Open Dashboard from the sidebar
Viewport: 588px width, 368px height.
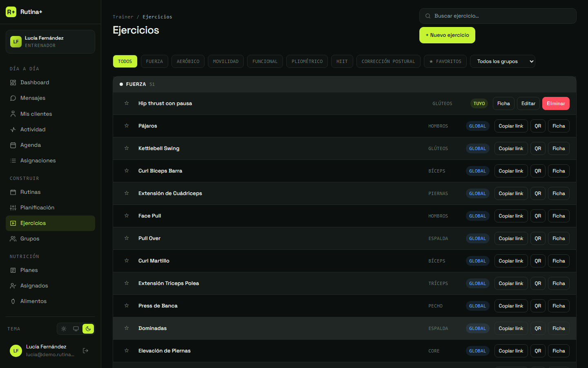tap(50, 83)
